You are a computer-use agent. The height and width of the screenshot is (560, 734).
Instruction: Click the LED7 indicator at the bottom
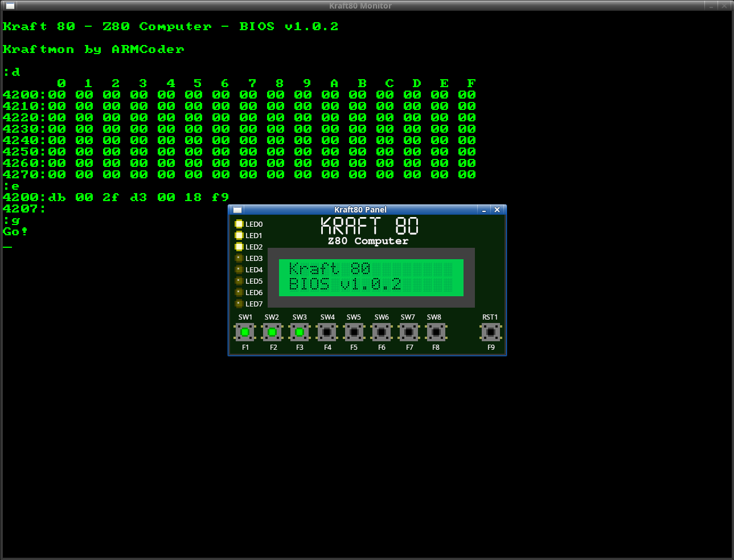pyautogui.click(x=239, y=304)
